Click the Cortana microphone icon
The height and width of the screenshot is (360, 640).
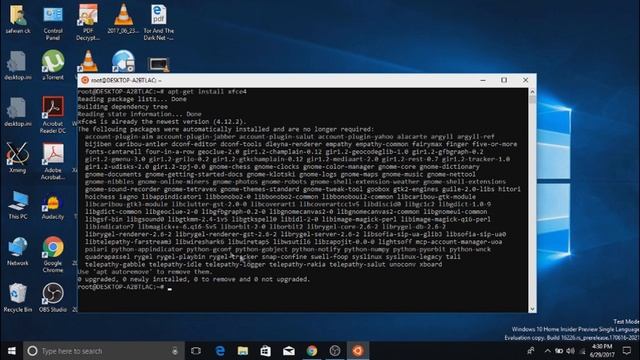click(175, 351)
